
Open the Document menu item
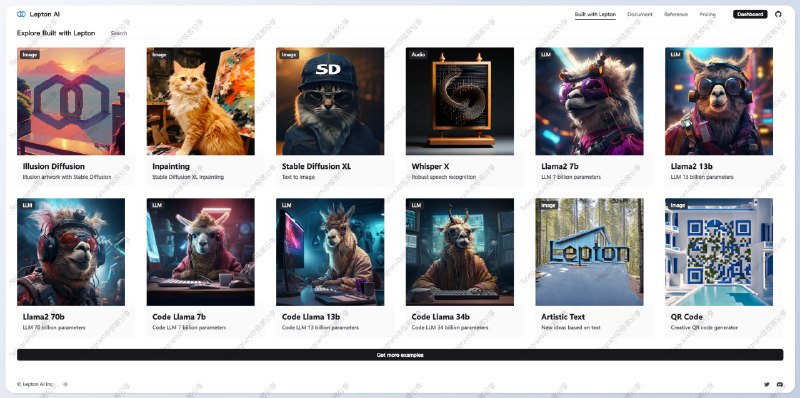coord(640,14)
